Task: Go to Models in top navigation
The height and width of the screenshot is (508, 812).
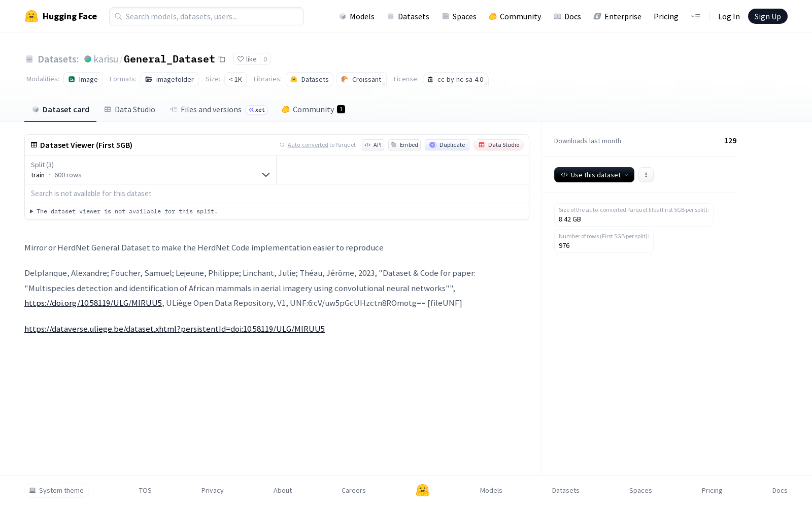Action: pos(357,16)
